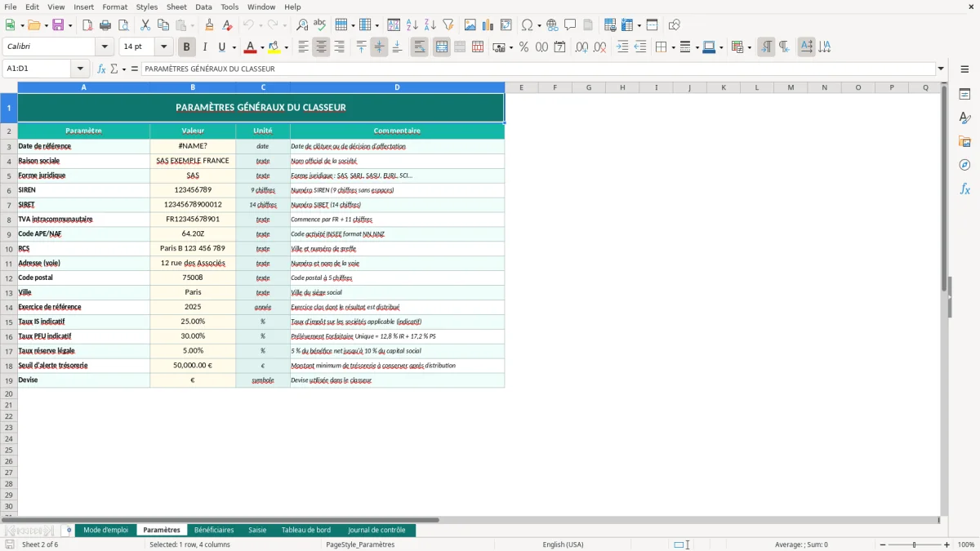Click the Insert Hyperlink globe icon

[x=552, y=25]
